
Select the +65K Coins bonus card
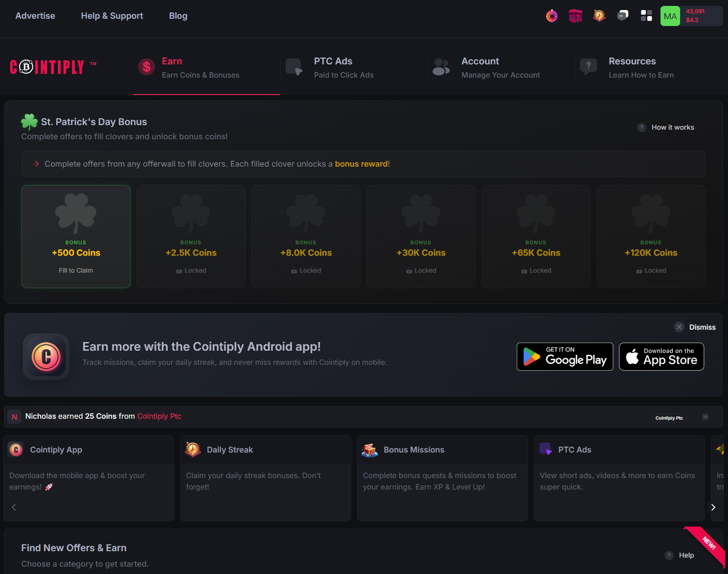point(536,237)
